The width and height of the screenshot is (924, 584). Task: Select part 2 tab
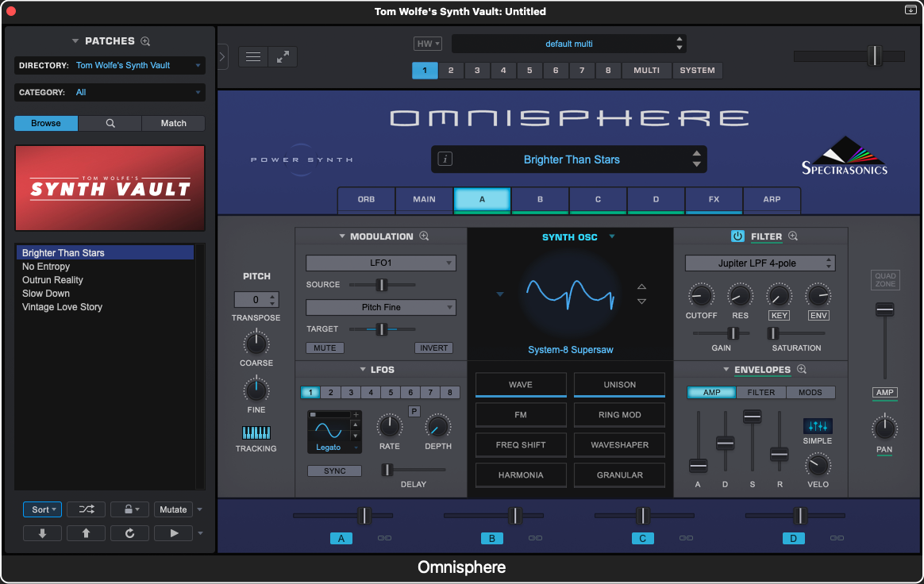(x=451, y=70)
